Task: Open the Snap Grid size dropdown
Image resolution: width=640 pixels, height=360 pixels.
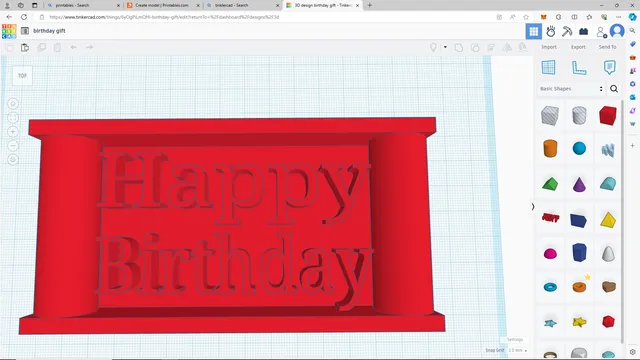Action: pyautogui.click(x=518, y=350)
